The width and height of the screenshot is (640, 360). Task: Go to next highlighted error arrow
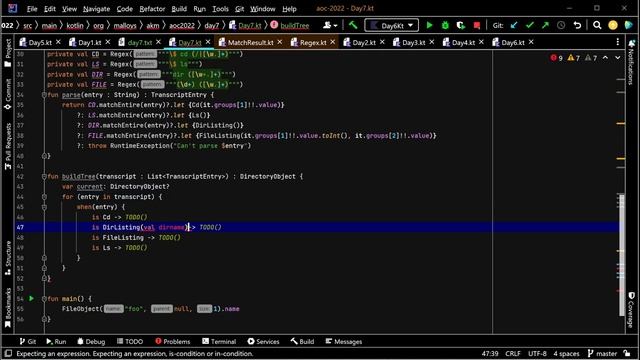coord(618,58)
